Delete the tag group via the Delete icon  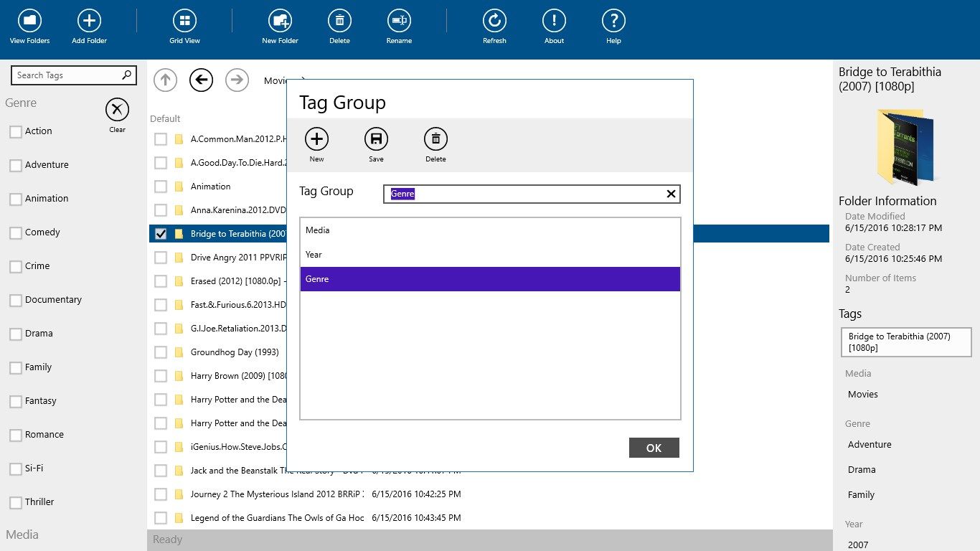click(x=435, y=138)
